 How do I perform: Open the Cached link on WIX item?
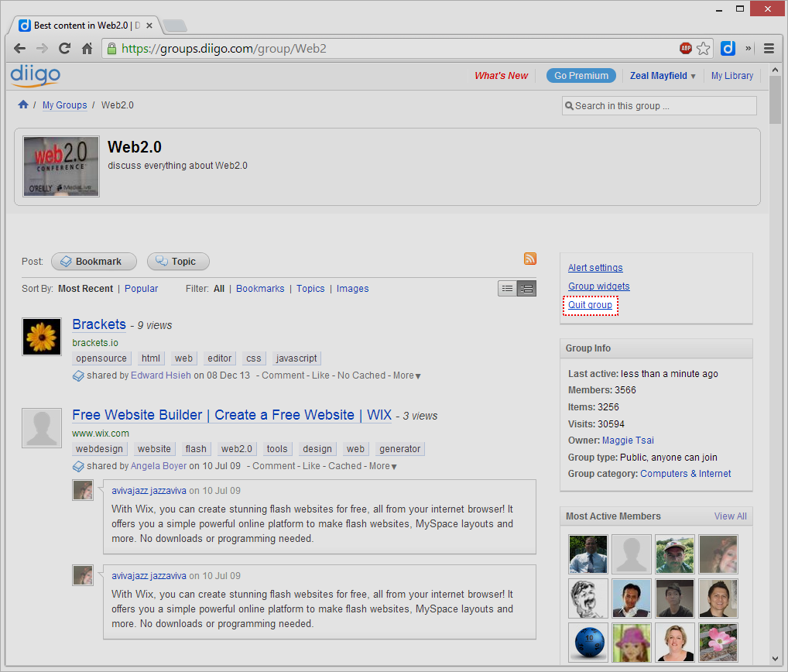344,466
